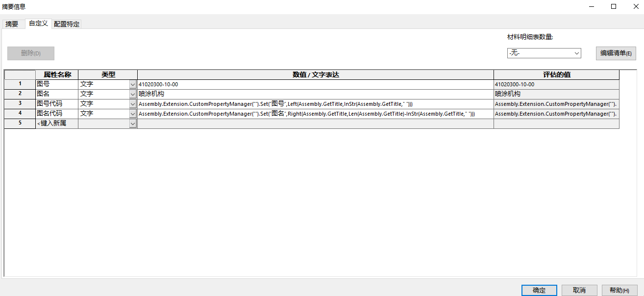Expand type dropdown for 图名代码 row
The width and height of the screenshot is (644, 296).
click(133, 114)
